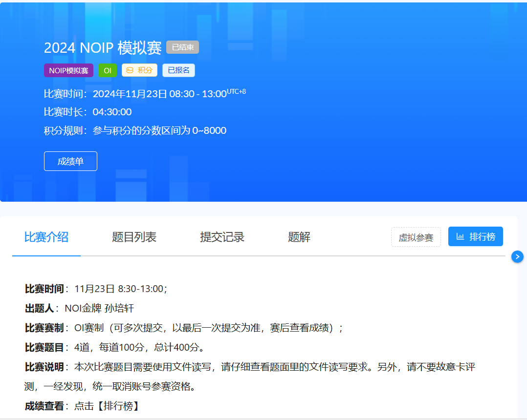
Task: Click the author name NOI金牌 孙培轩
Action: click(x=99, y=308)
